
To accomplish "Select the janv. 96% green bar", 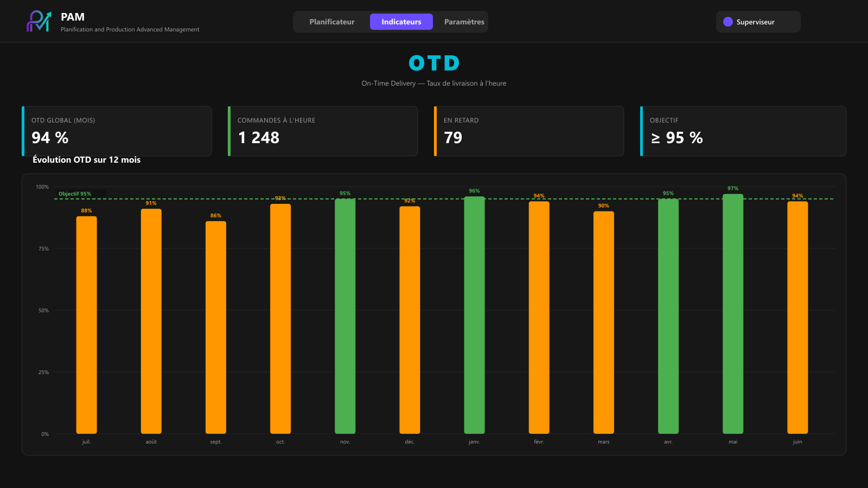I will [x=474, y=315].
